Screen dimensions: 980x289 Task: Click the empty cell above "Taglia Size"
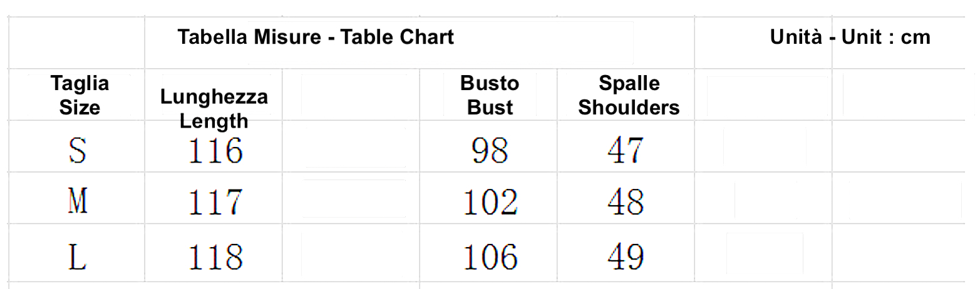76,43
